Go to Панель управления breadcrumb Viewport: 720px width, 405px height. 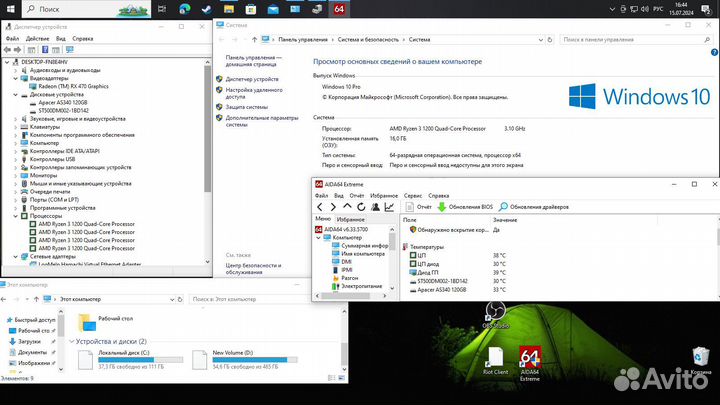click(303, 40)
